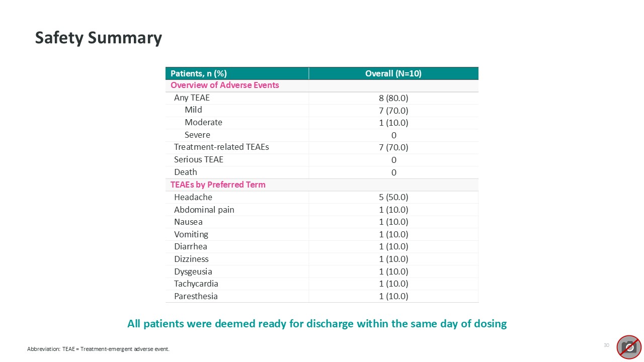Click the no-photography camera icon
Viewport: 644px width, 362px height.
pyautogui.click(x=629, y=347)
